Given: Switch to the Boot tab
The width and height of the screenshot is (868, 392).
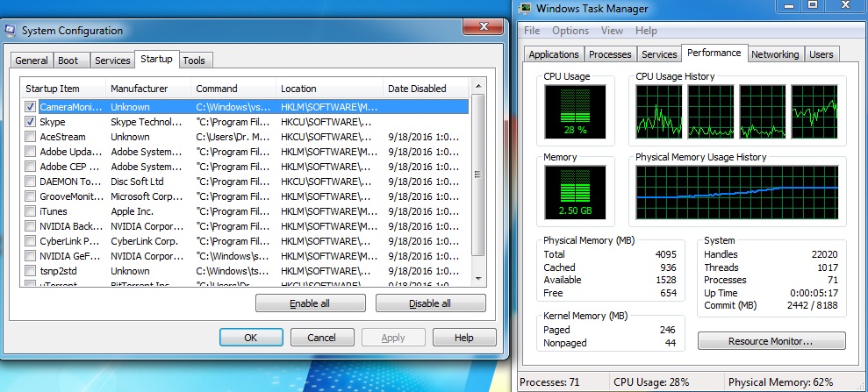Looking at the screenshot, I should coord(68,61).
